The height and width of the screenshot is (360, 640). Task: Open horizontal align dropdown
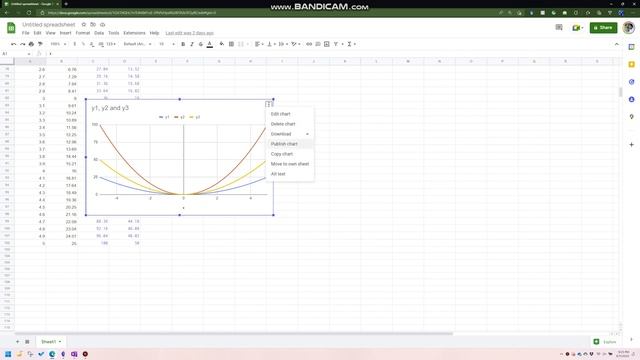click(x=259, y=44)
